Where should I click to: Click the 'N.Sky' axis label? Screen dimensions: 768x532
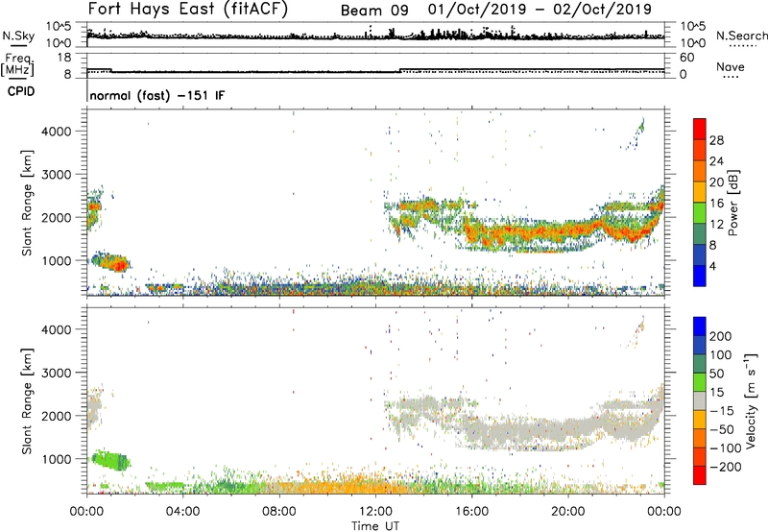tap(18, 36)
